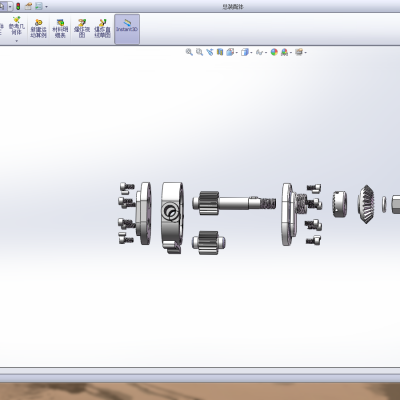Image resolution: width=400 pixels, height=400 pixels.
Task: Expand the View Orientation dropdown arrow
Action: click(x=237, y=53)
